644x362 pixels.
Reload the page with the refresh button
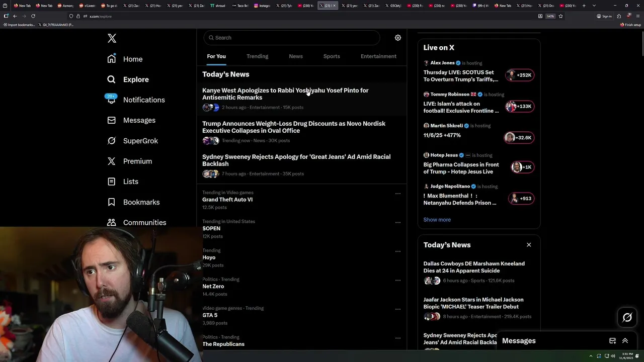(x=33, y=16)
